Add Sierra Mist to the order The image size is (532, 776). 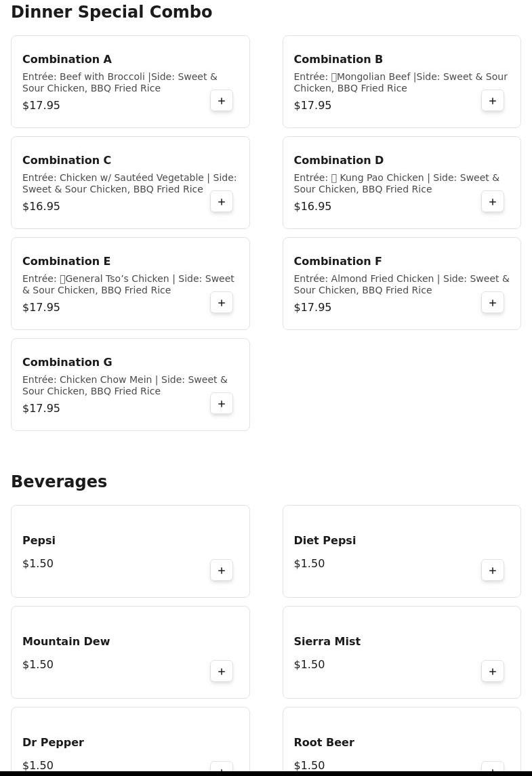493,672
